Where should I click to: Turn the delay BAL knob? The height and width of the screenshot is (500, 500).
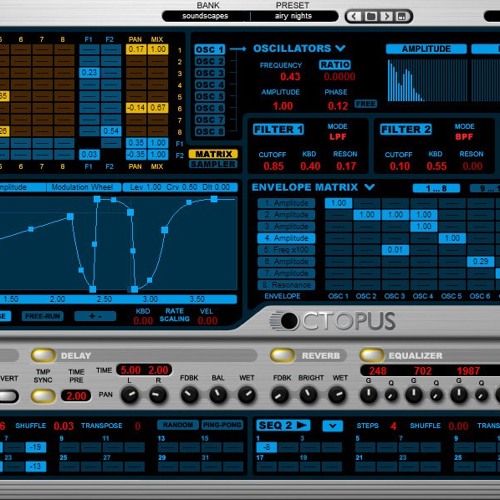click(x=218, y=395)
